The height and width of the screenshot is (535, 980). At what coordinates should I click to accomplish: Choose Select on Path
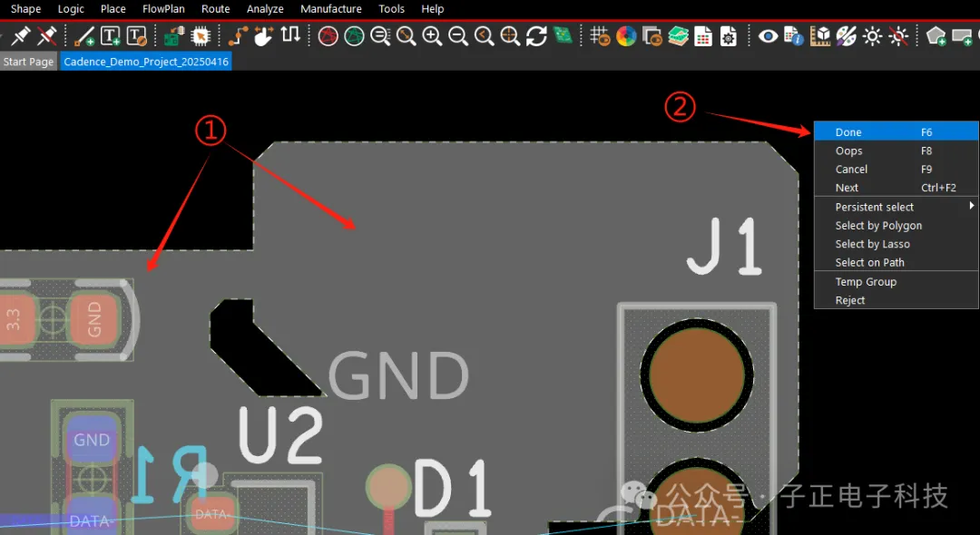[x=897, y=262]
